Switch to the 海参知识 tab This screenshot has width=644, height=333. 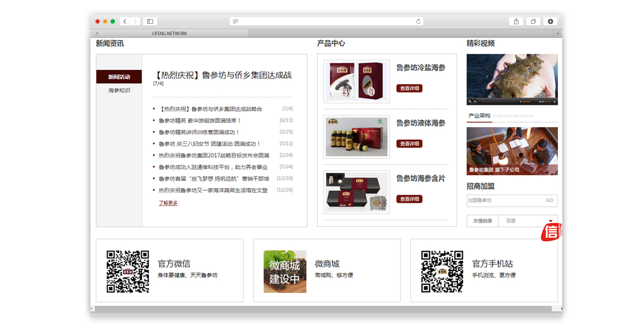119,90
